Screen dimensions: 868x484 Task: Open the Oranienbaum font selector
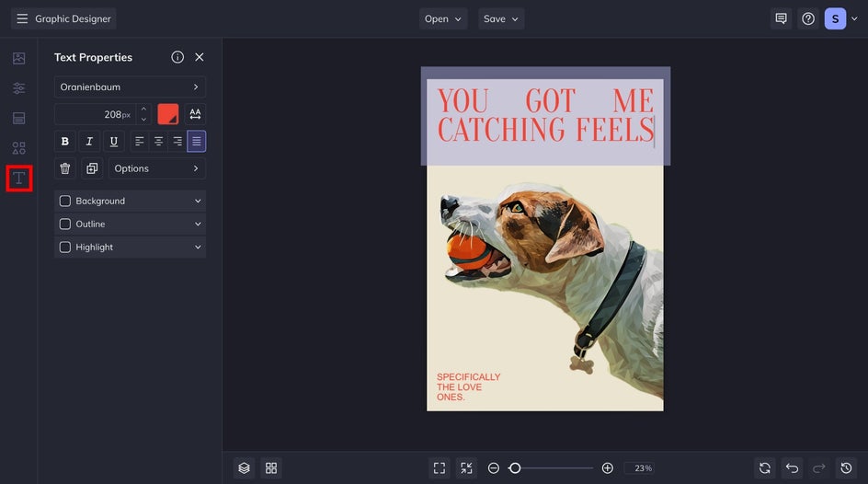(130, 86)
